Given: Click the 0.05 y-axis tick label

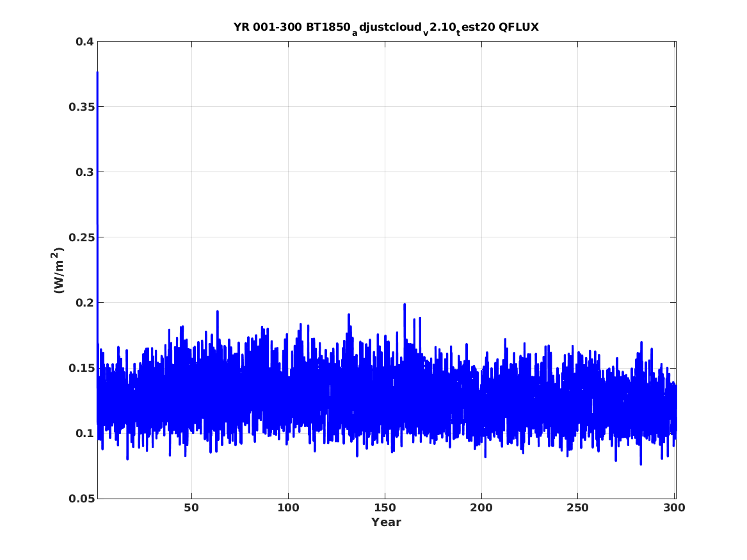Looking at the screenshot, I should [81, 499].
